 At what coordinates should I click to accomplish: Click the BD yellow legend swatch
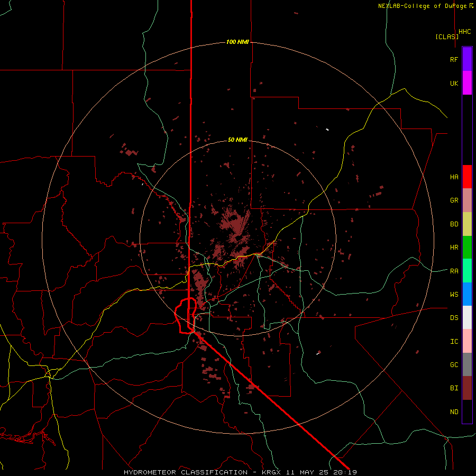(467, 224)
